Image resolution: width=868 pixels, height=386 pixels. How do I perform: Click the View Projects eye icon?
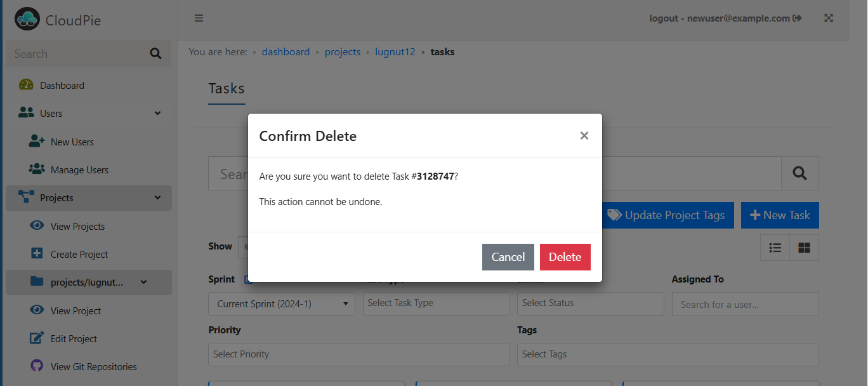pos(37,226)
